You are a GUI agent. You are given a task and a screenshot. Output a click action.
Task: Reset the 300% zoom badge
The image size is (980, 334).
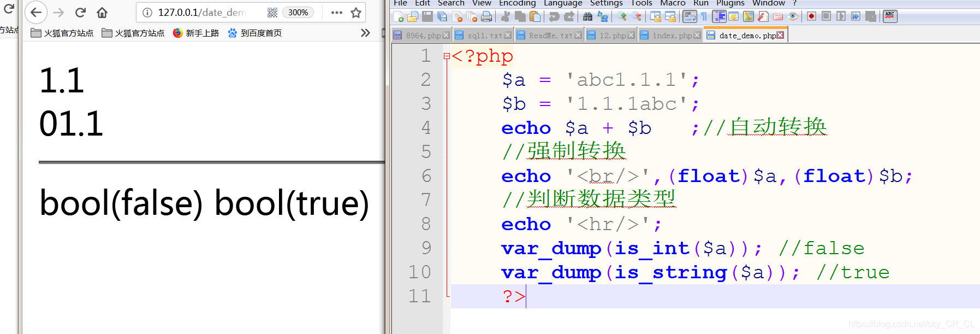298,13
